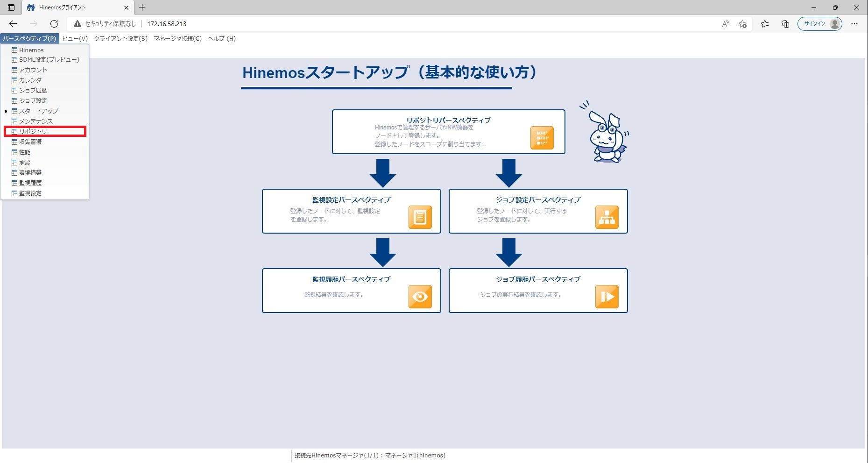
Task: Click リポジトリパースペクティブ card title
Action: (448, 120)
